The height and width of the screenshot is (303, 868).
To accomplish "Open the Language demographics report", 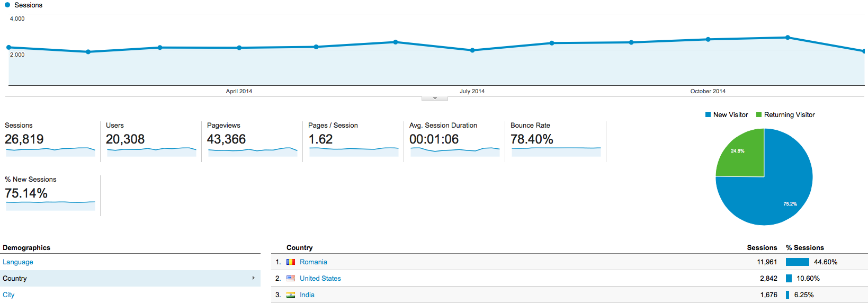I will [x=18, y=262].
